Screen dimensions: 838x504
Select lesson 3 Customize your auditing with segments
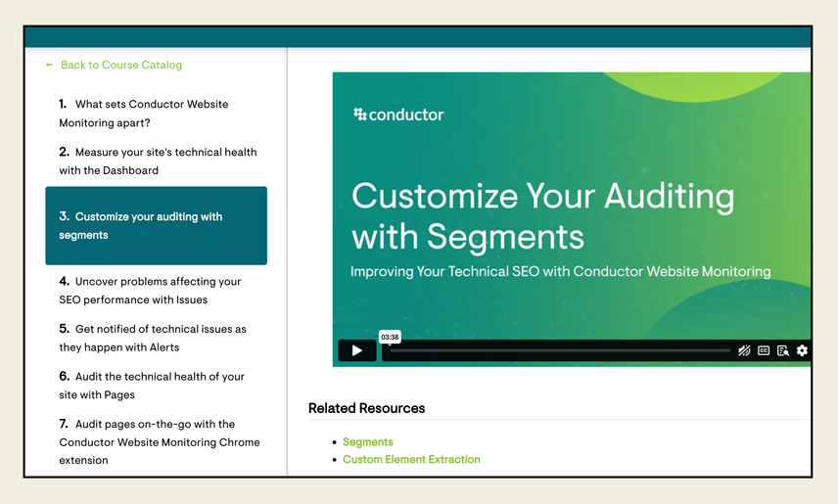pos(156,225)
